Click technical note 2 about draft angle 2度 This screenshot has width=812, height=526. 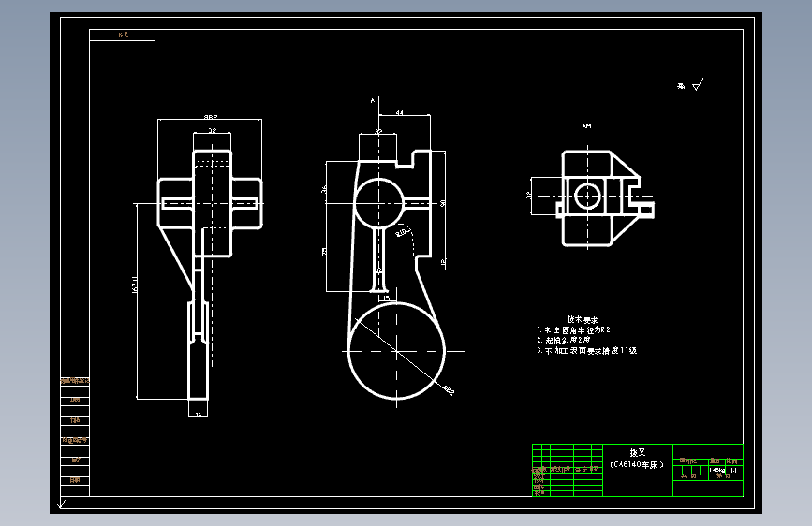click(x=564, y=340)
